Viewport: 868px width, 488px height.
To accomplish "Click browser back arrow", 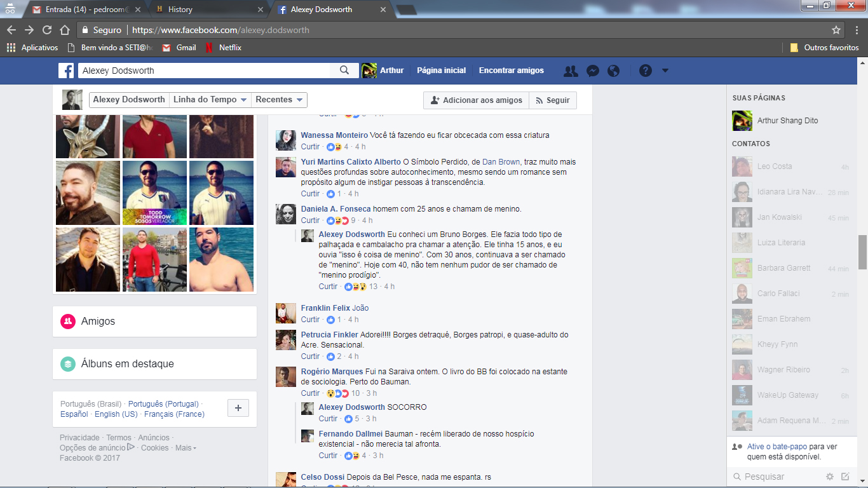I will (x=11, y=30).
